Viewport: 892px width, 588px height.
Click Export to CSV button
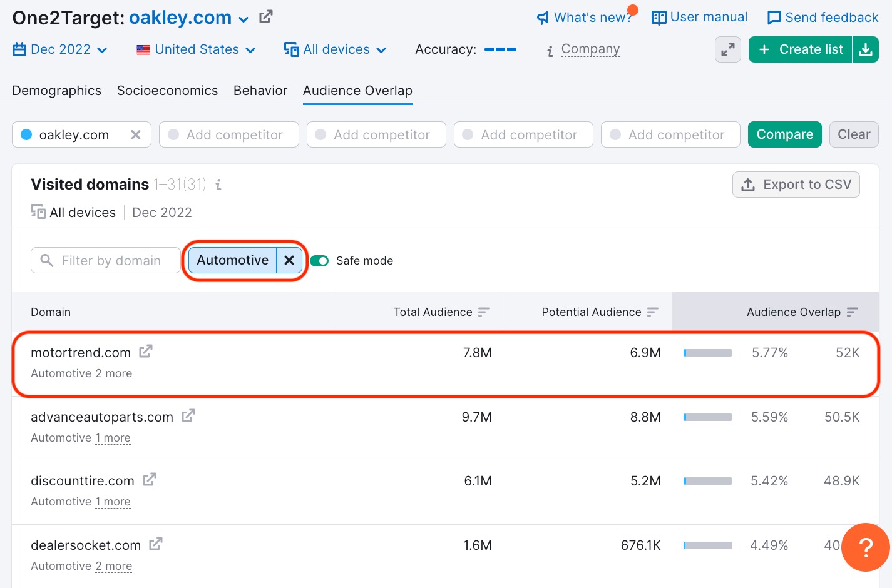pos(796,185)
